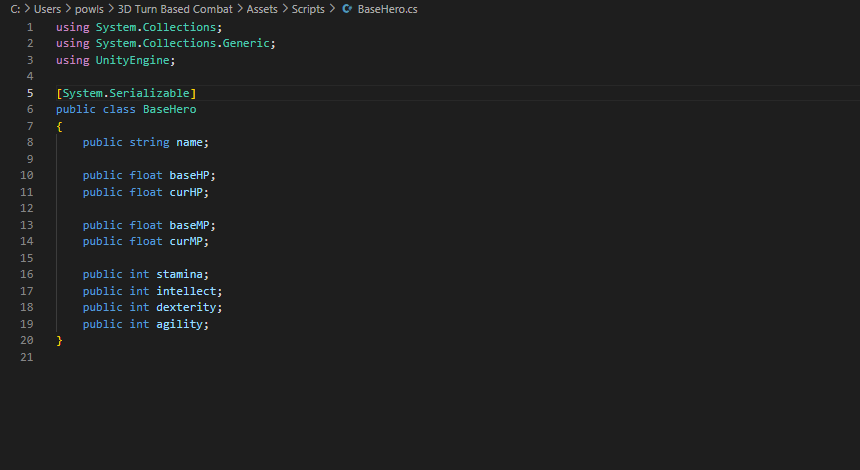Select the powls breadcrumb segment
This screenshot has height=470, width=860.
89,9
